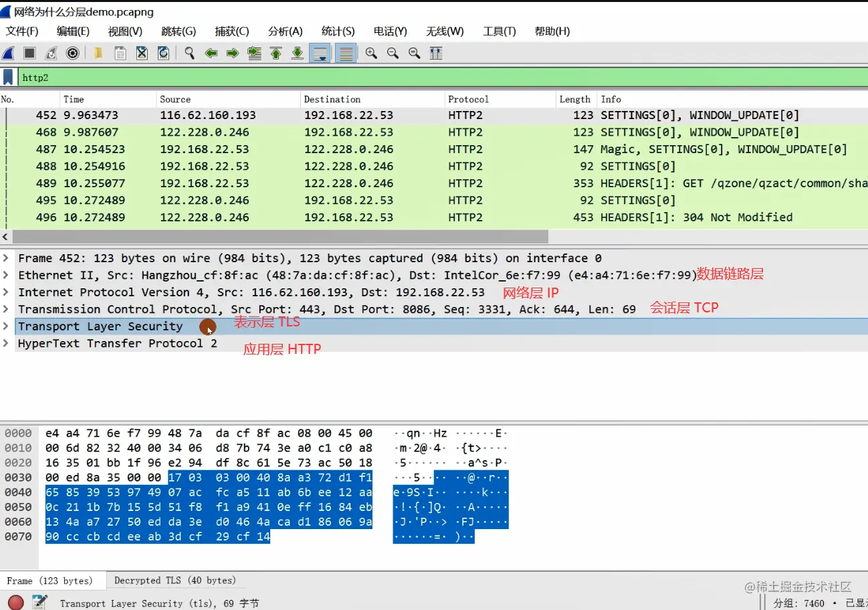Screen dimensions: 868x610
Task: Open the 分析(A) menu
Action: tap(286, 31)
